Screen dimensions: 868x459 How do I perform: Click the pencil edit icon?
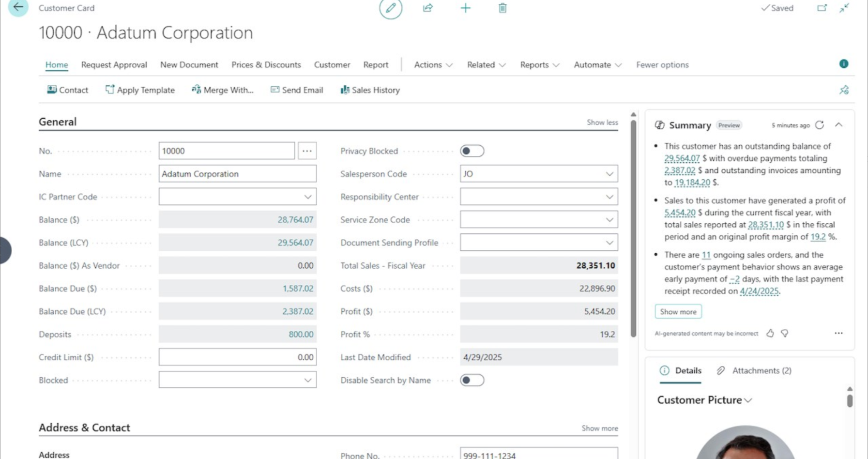[x=390, y=8]
